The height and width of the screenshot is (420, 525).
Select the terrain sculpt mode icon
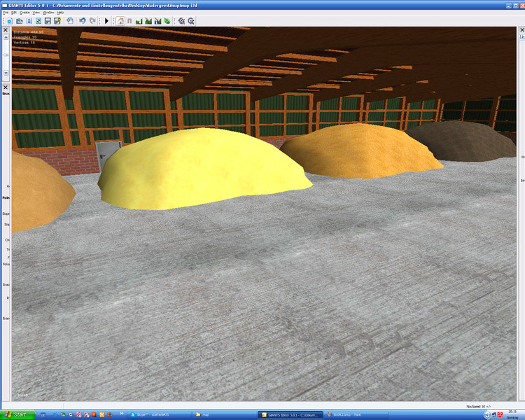(x=139, y=21)
